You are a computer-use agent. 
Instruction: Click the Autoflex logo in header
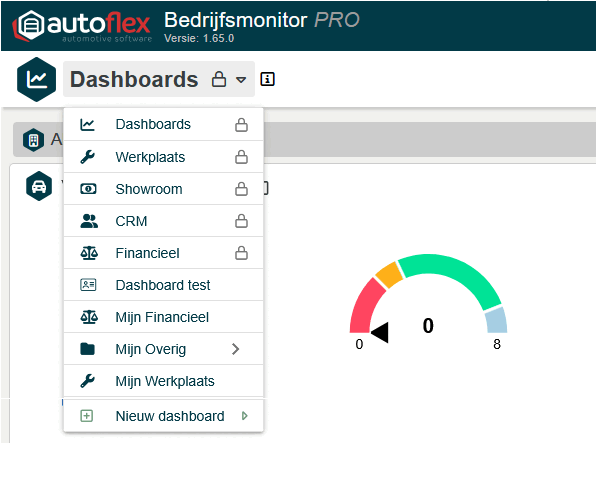click(x=82, y=26)
